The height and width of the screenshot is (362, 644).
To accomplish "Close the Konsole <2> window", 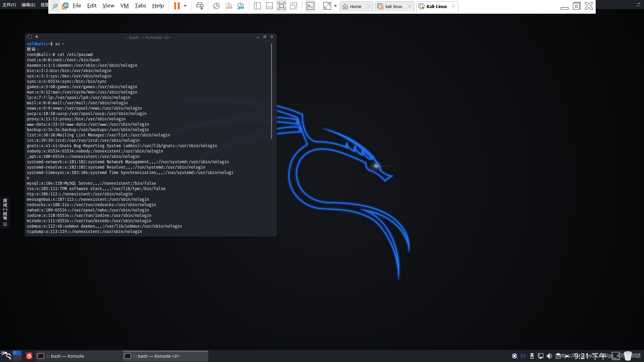I will coord(272,37).
